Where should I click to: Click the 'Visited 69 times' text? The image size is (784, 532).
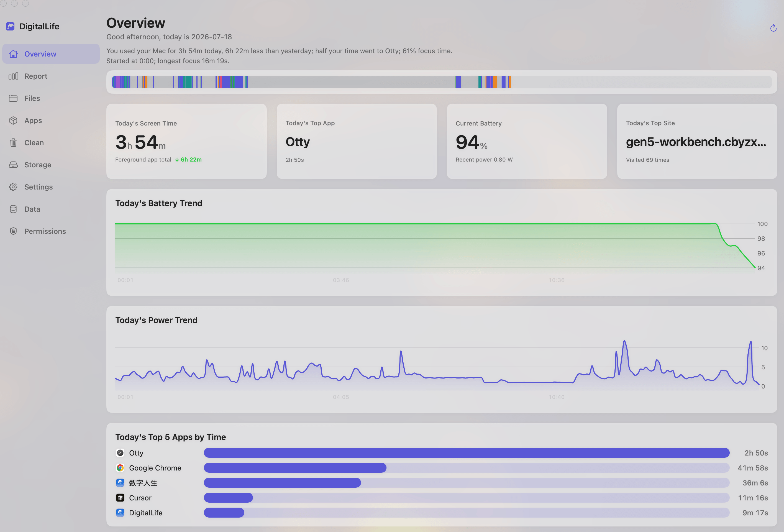pos(647,160)
